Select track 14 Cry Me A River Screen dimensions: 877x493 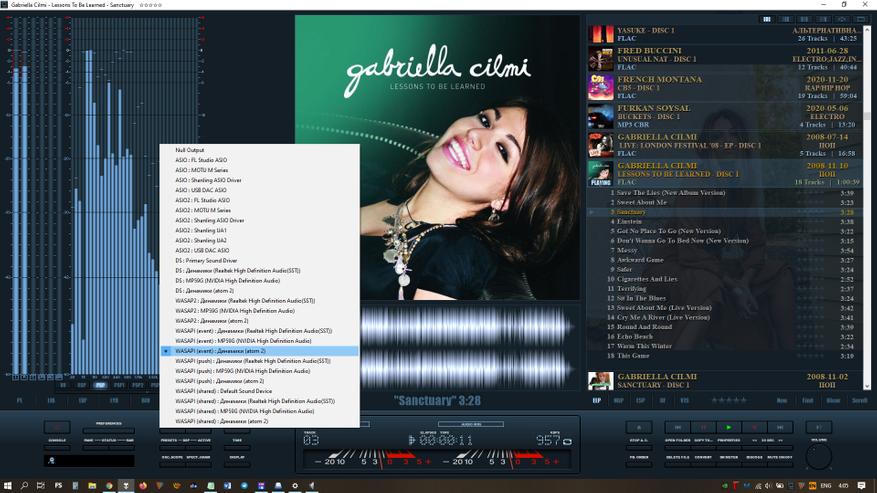[x=725, y=317]
